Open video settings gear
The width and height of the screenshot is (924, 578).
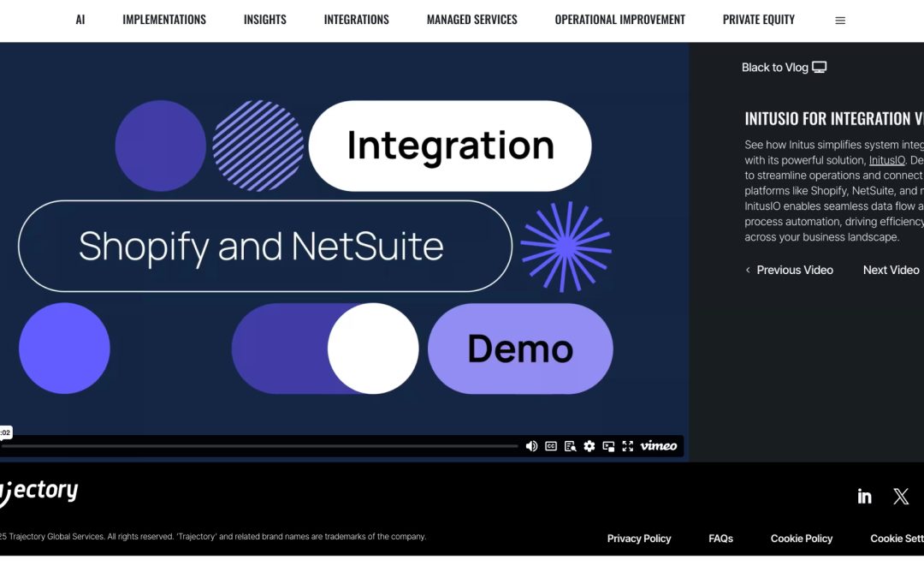click(589, 446)
